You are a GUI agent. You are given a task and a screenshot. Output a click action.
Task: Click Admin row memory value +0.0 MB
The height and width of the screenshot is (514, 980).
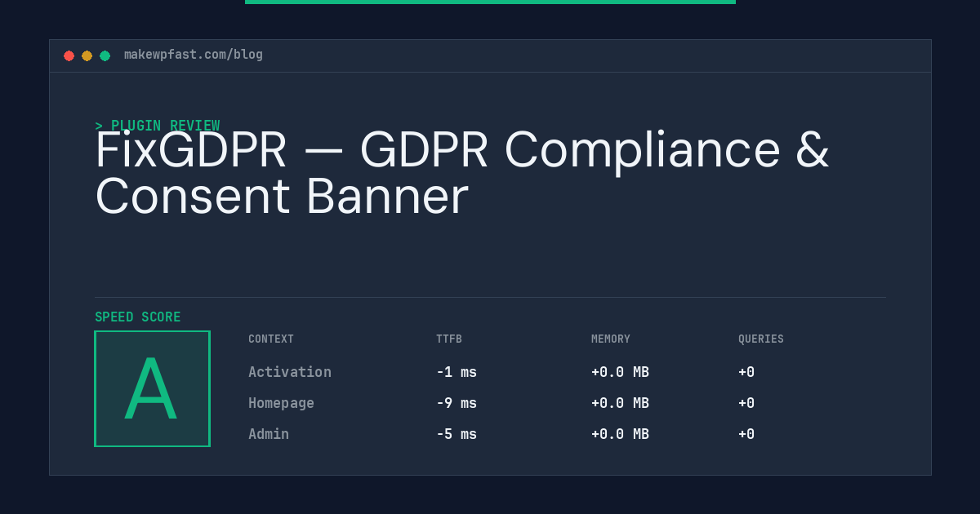(x=621, y=434)
